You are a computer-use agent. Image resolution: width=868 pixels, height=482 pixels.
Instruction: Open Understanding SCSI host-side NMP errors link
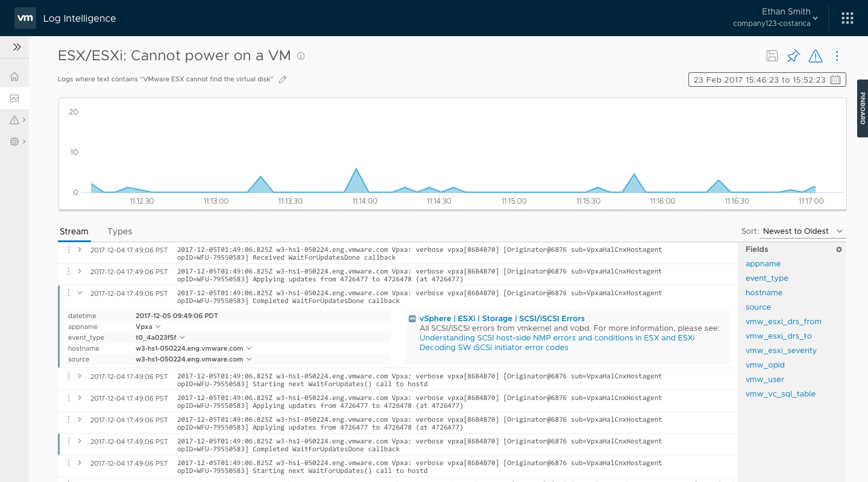tap(557, 338)
